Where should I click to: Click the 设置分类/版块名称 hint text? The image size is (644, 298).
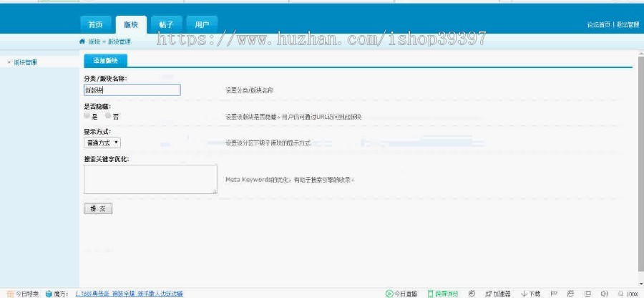coord(249,90)
